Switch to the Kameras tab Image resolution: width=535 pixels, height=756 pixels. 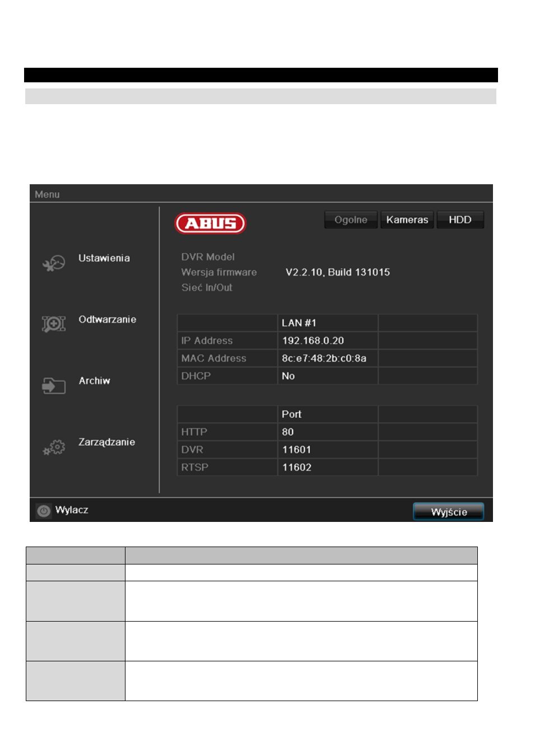point(407,220)
